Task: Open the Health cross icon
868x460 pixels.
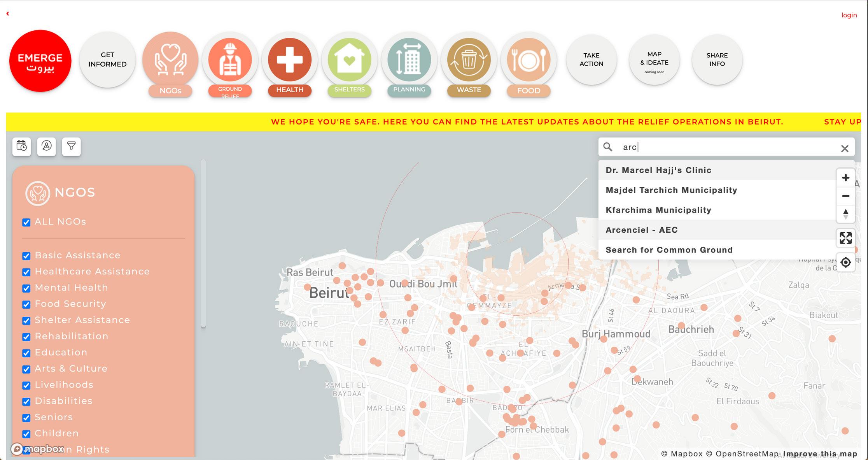Action: tap(290, 60)
